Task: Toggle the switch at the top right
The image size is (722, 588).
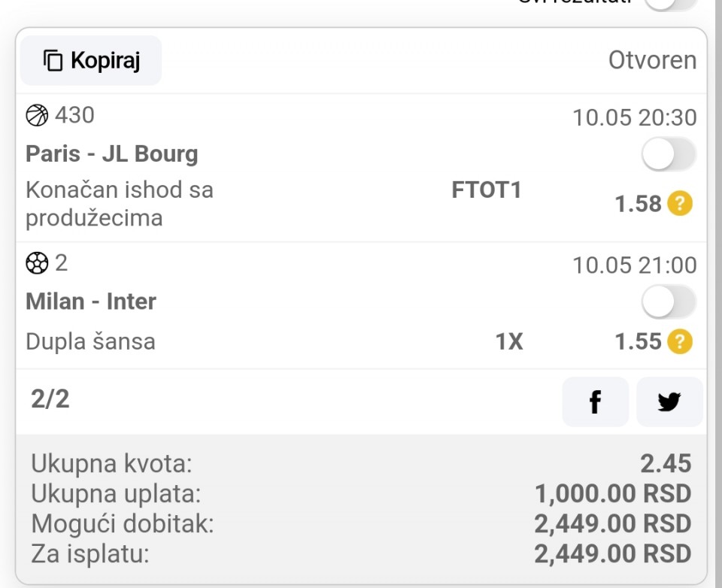Action: (x=671, y=3)
